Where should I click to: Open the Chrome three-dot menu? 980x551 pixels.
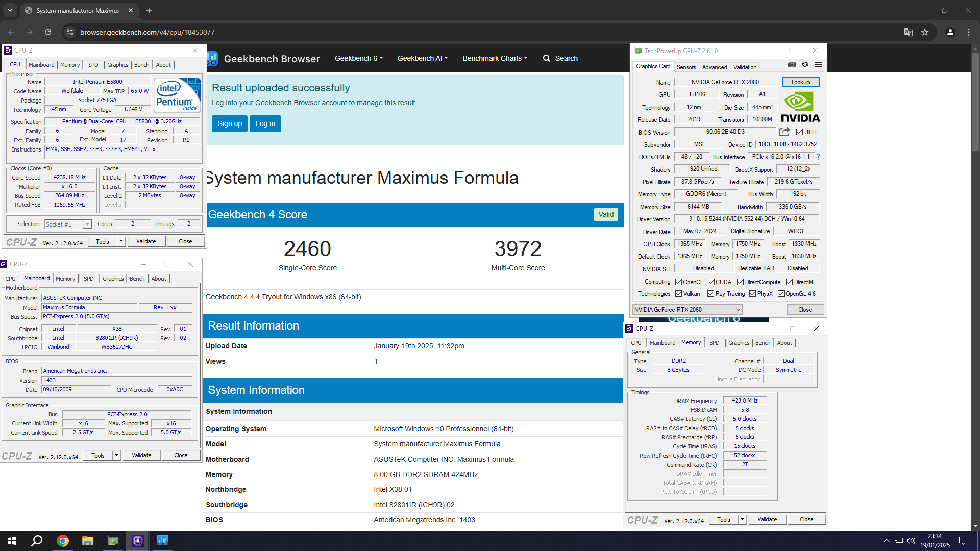point(969,32)
